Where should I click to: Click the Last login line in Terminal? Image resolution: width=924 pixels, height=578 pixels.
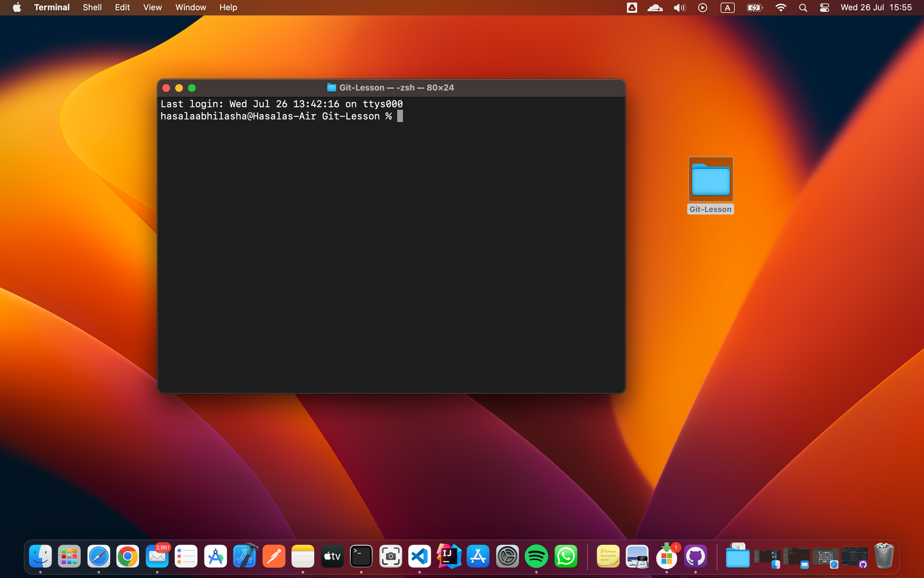point(282,104)
